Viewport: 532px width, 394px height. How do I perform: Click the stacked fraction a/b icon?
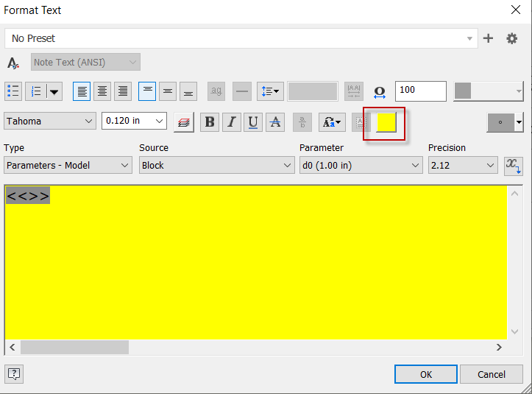point(302,122)
